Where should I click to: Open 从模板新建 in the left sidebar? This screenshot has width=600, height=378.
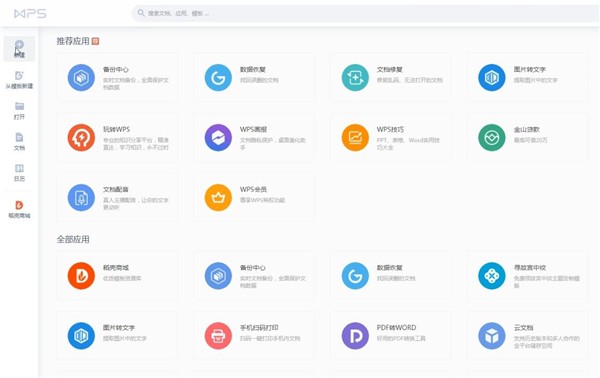(19, 80)
